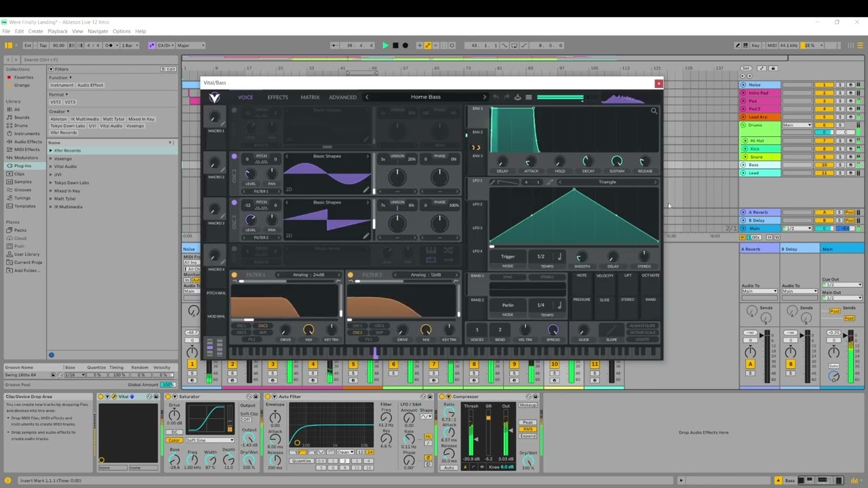Click the Saturator Drive knob
The height and width of the screenshot is (488, 868).
point(174,415)
